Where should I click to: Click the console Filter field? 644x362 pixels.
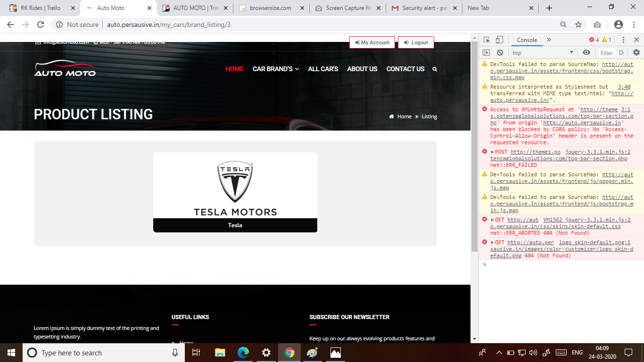pyautogui.click(x=607, y=53)
